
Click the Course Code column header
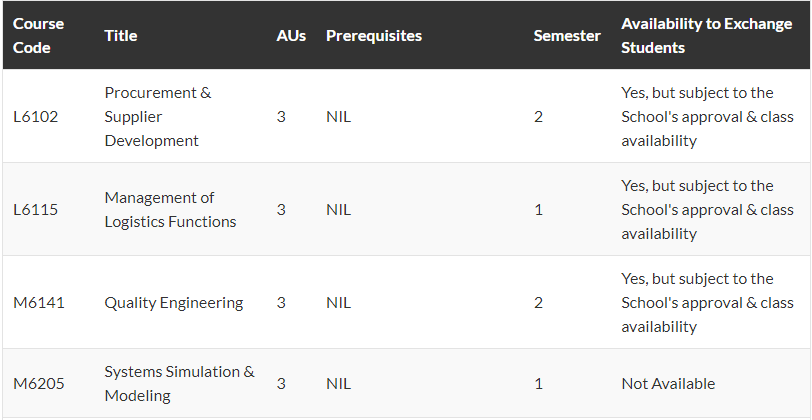point(39,36)
